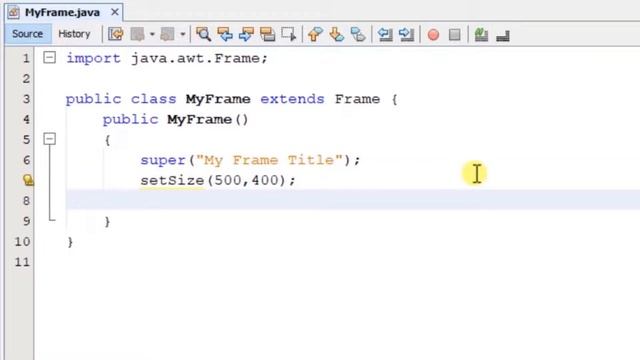This screenshot has width=640, height=360.
Task: Select the MyFrame.java editor tab
Action: pyautogui.click(x=62, y=12)
